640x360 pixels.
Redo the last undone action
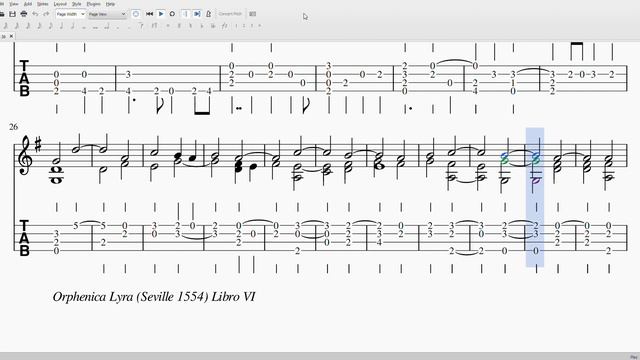46,14
